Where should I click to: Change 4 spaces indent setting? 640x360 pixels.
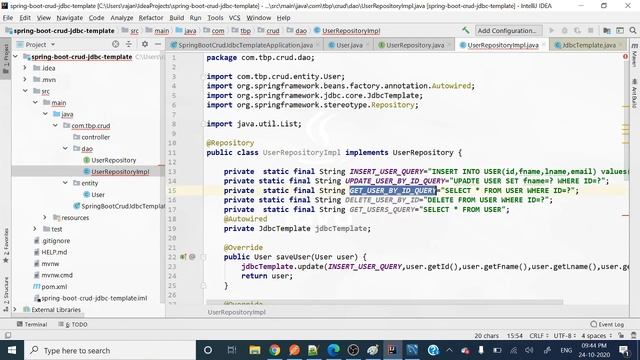[597, 336]
